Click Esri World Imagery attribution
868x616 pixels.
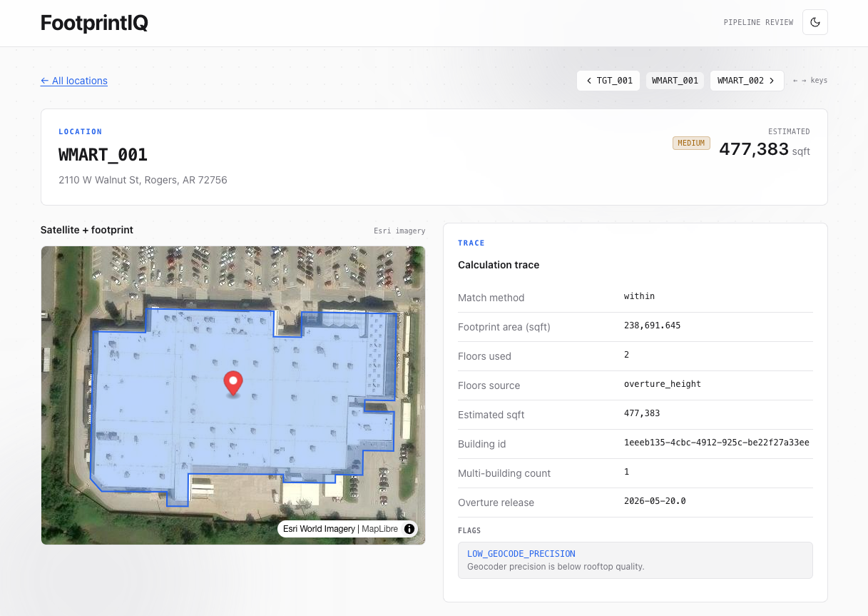319,529
